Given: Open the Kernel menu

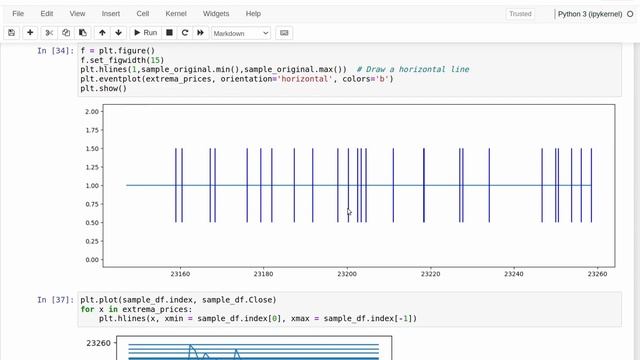Looking at the screenshot, I should coord(176,13).
